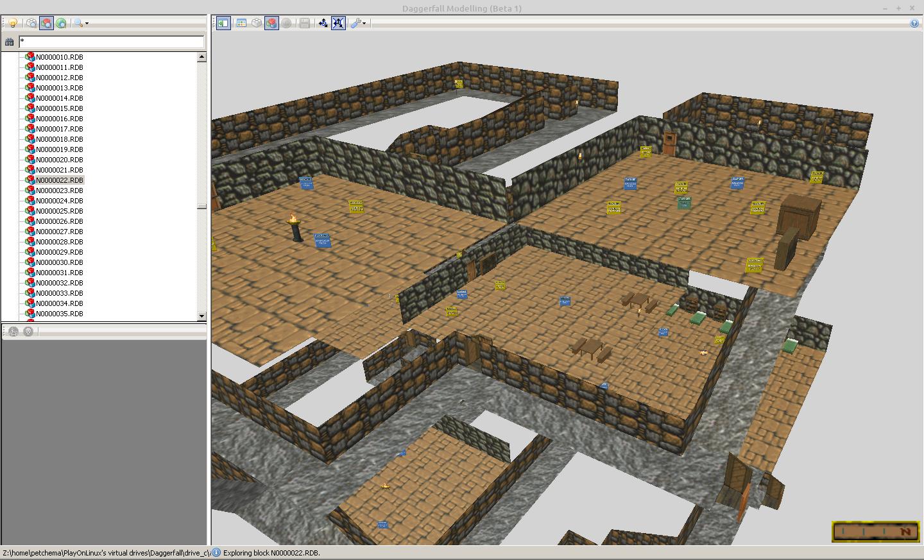Select N0000026.RDB in the block list
Screen dimensions: 924x560
coord(59,221)
